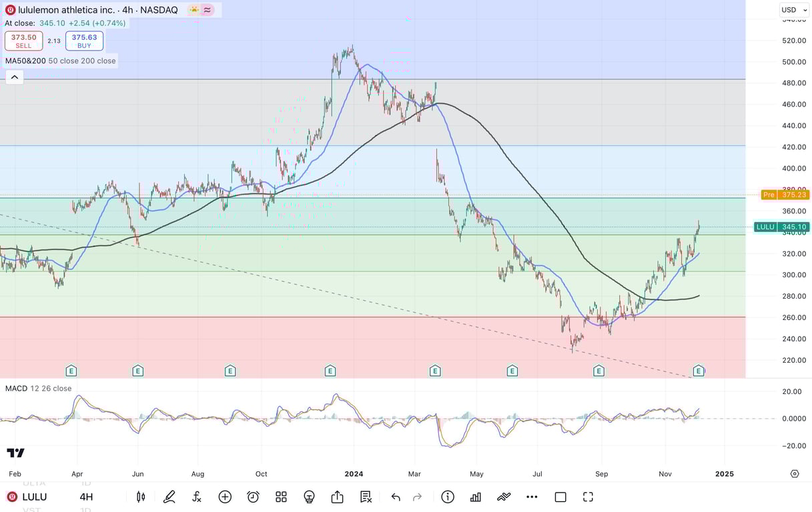Select the pencil drawing tools icon
Image resolution: width=812 pixels, height=512 pixels.
(169, 497)
